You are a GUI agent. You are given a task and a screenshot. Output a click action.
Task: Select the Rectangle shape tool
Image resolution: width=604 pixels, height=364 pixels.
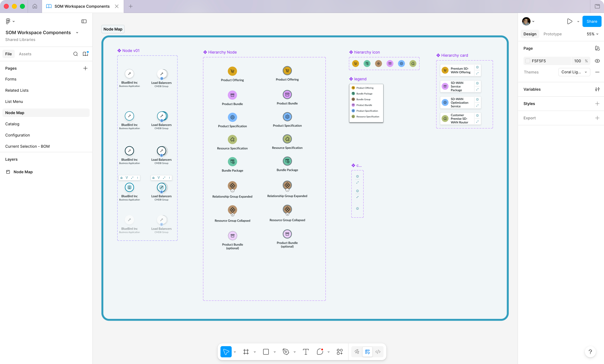point(266,352)
